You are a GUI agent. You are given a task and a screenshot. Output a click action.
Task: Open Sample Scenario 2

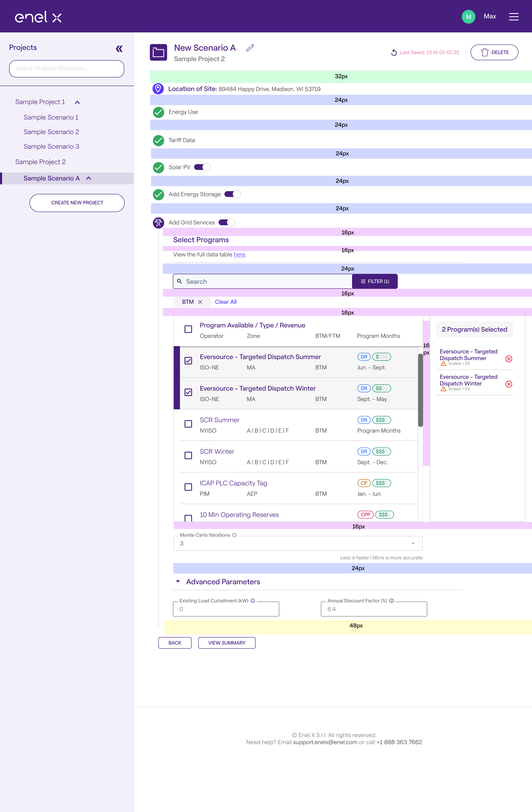[51, 132]
